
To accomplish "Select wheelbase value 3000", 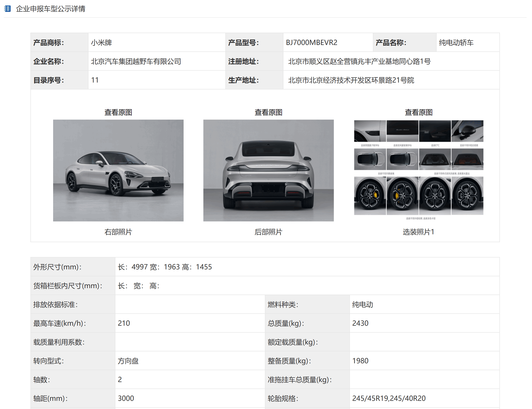I will 126,398.
